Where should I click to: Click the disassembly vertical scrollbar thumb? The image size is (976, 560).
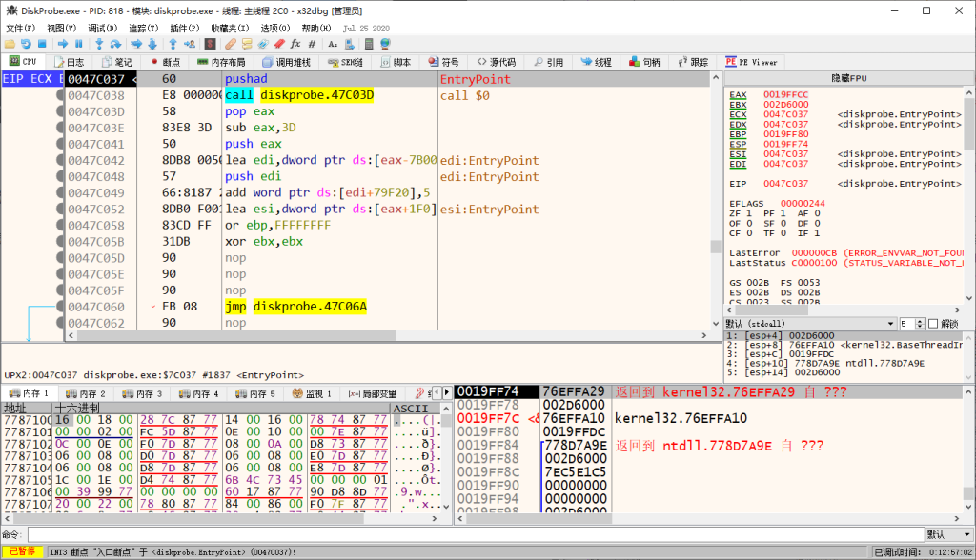[x=715, y=247]
